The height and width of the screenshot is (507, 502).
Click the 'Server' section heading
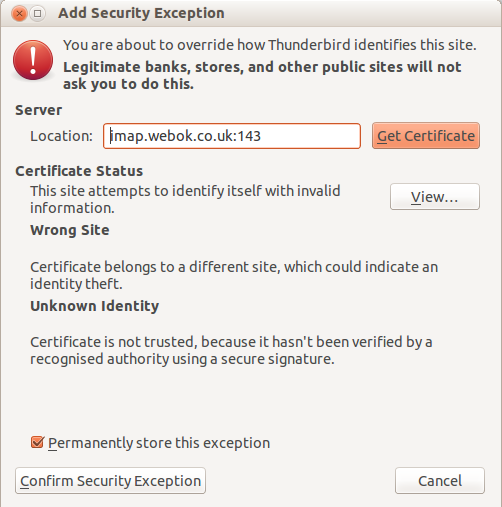[x=39, y=110]
